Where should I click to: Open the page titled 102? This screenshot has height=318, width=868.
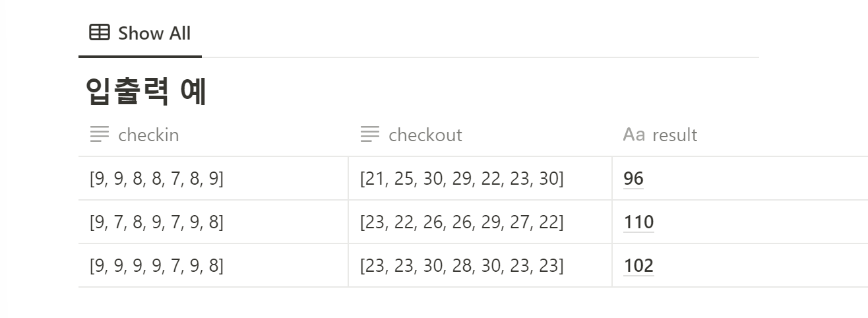pos(638,266)
